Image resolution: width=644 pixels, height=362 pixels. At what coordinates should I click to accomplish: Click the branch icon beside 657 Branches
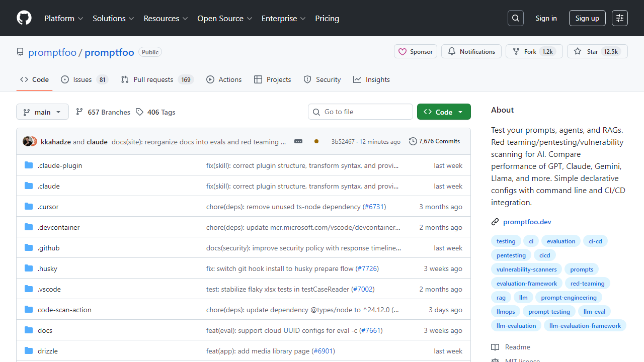[79, 112]
